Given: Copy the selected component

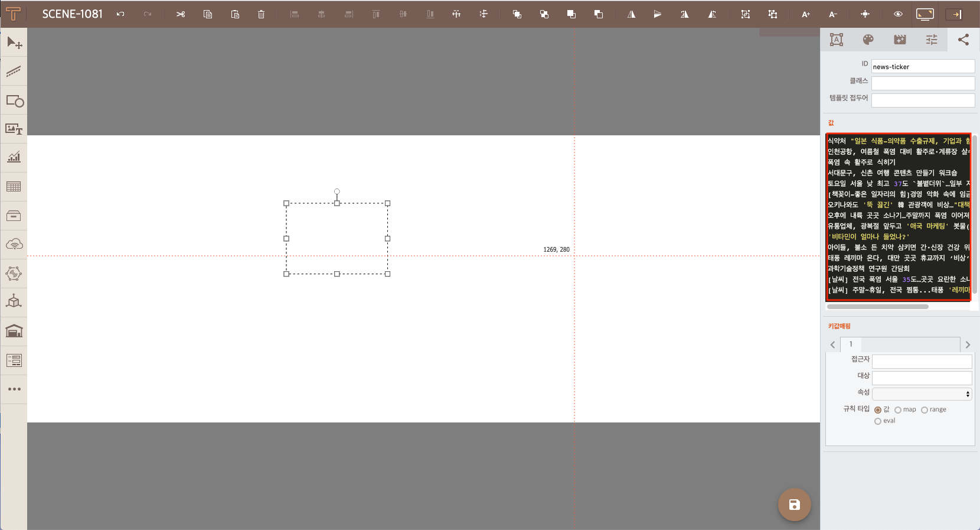Looking at the screenshot, I should (x=208, y=14).
